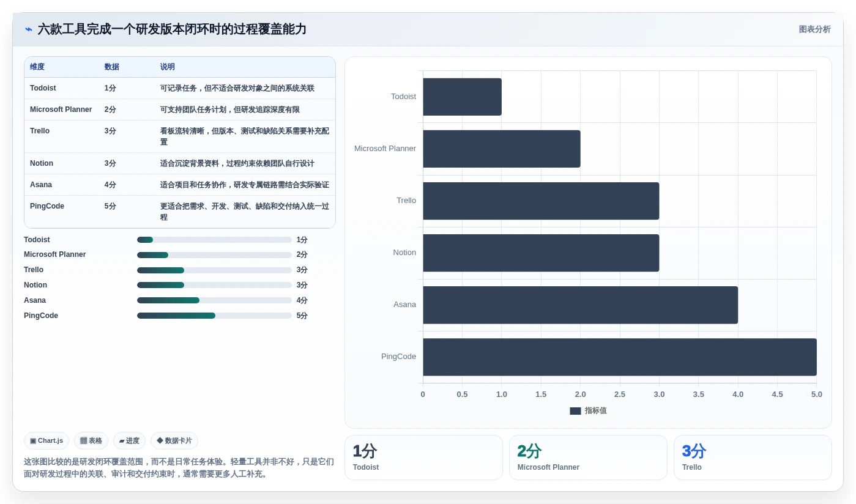Viewport: 856px width, 504px height.
Task: Click the description starting 更适合把需求
Action: (245, 212)
